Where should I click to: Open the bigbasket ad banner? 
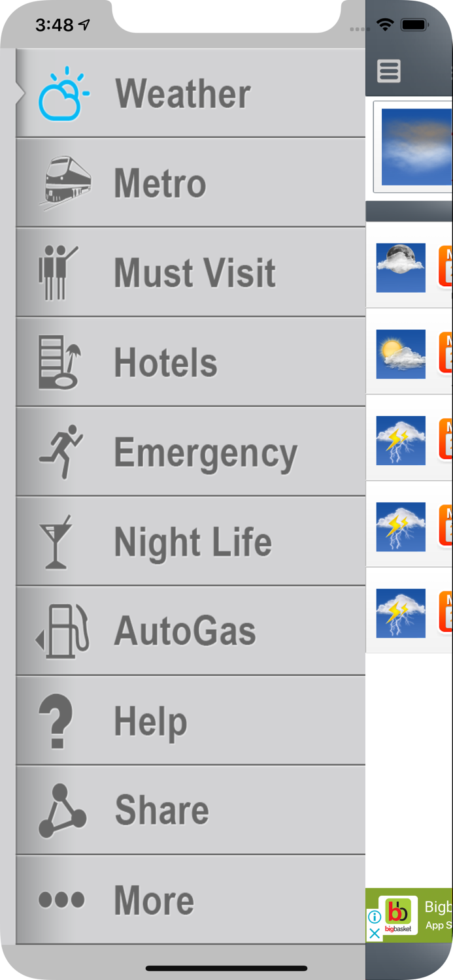(x=418, y=915)
